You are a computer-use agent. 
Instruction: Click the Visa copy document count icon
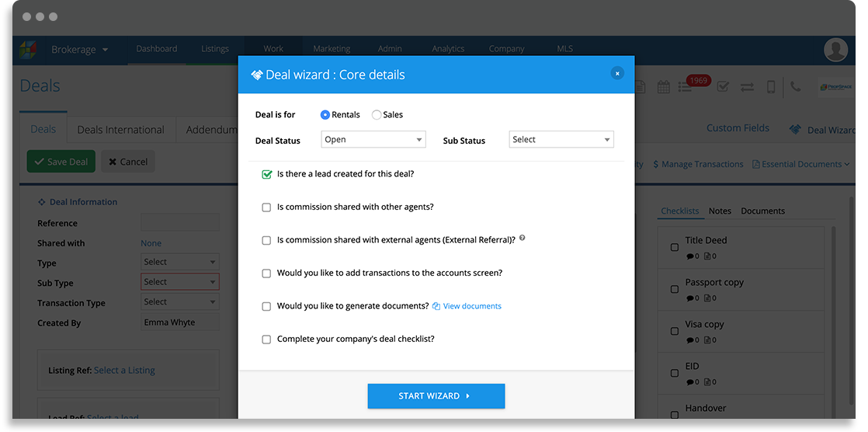pos(707,340)
